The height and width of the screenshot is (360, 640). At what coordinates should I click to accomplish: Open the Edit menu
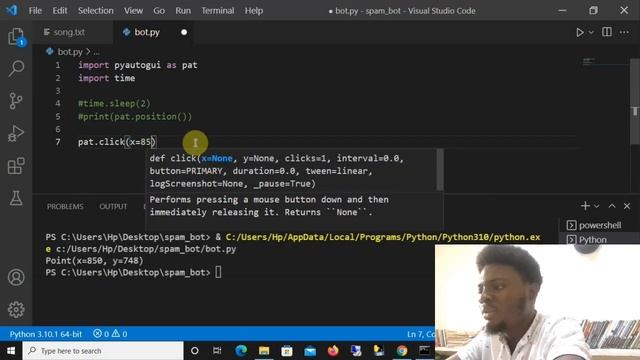[x=60, y=11]
